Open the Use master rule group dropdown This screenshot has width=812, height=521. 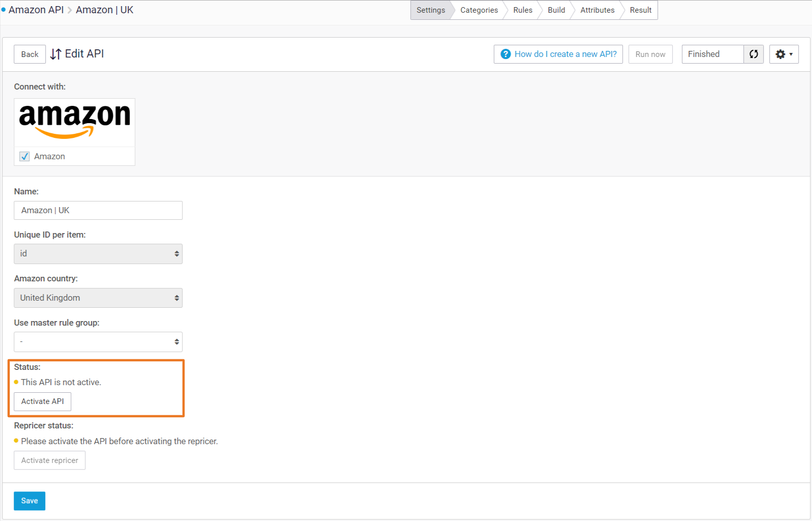[x=98, y=342]
